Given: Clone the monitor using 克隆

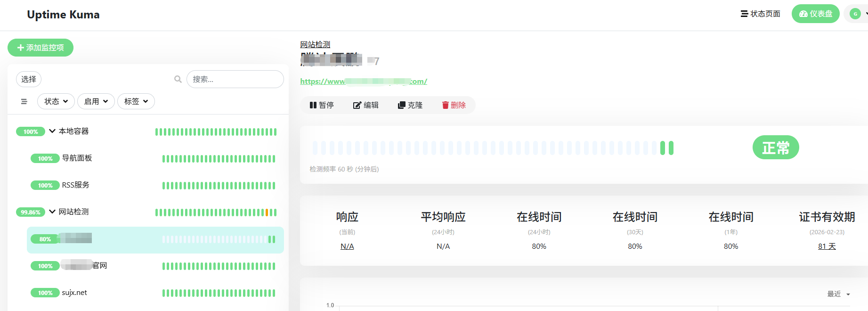Looking at the screenshot, I should pos(410,105).
